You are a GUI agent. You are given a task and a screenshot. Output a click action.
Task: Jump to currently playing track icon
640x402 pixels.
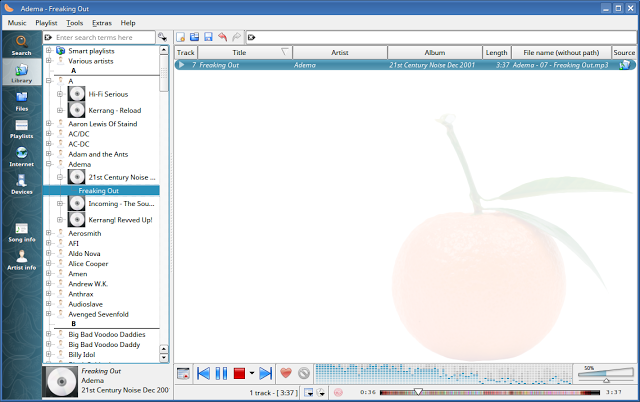coord(184,373)
